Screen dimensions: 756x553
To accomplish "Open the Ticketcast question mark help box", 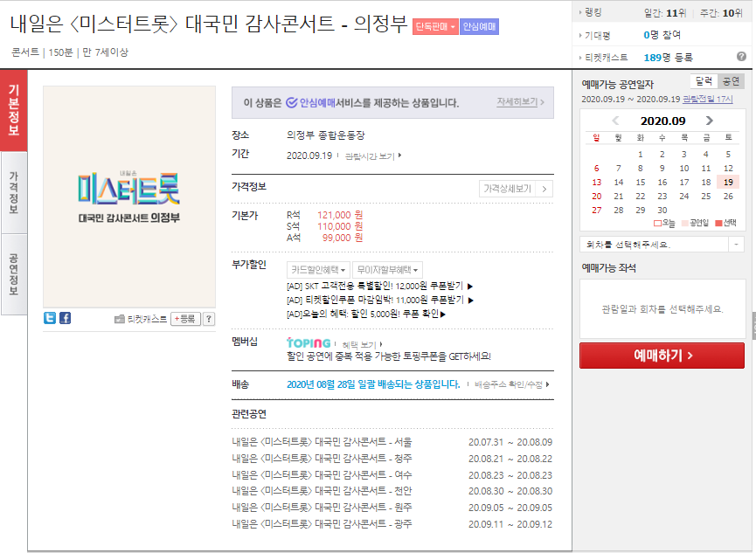I will [x=209, y=319].
